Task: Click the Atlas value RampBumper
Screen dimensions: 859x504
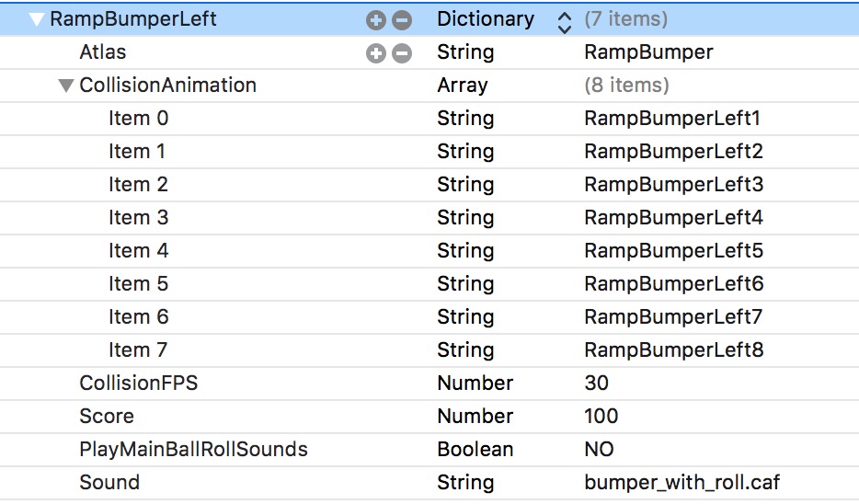Action: click(648, 52)
